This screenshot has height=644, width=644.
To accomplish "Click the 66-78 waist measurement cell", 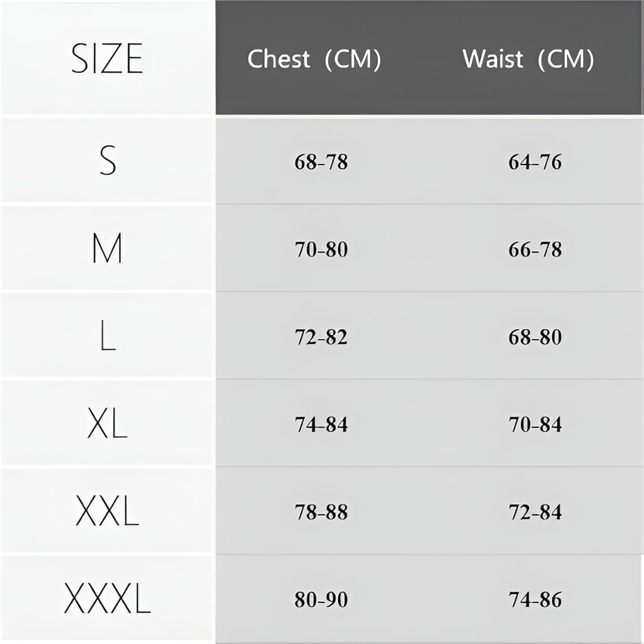I will pyautogui.click(x=535, y=249).
